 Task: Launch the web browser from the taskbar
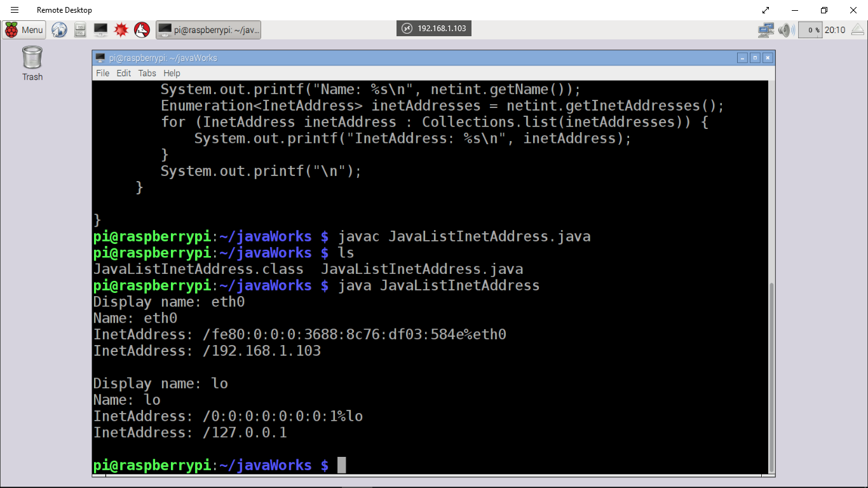(58, 30)
